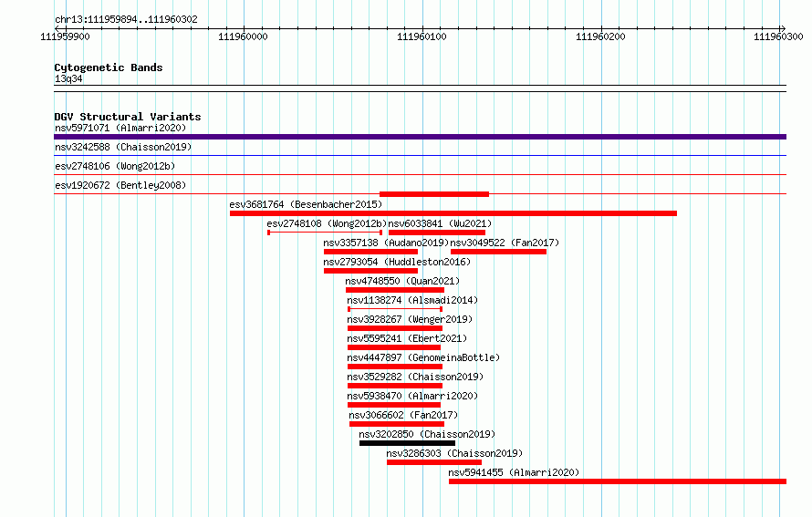Click the nsv5941455 (Almarri2020) label
The width and height of the screenshot is (812, 517).
click(x=514, y=472)
